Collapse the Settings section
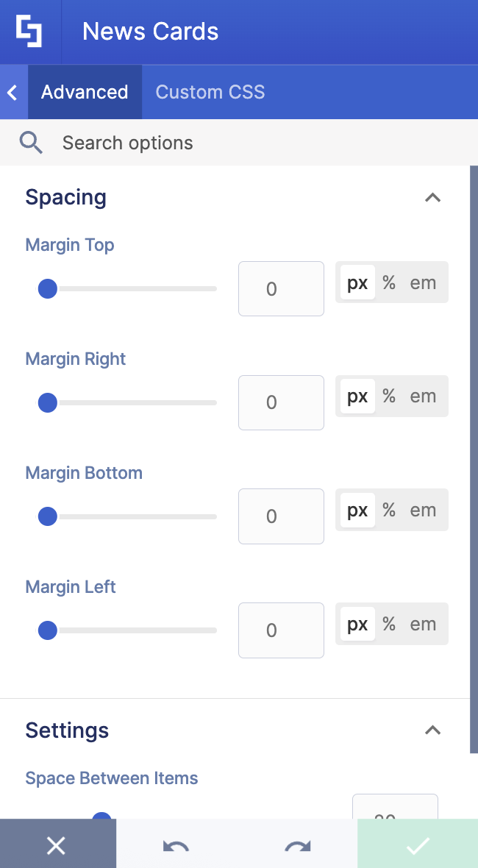The image size is (478, 868). [433, 730]
